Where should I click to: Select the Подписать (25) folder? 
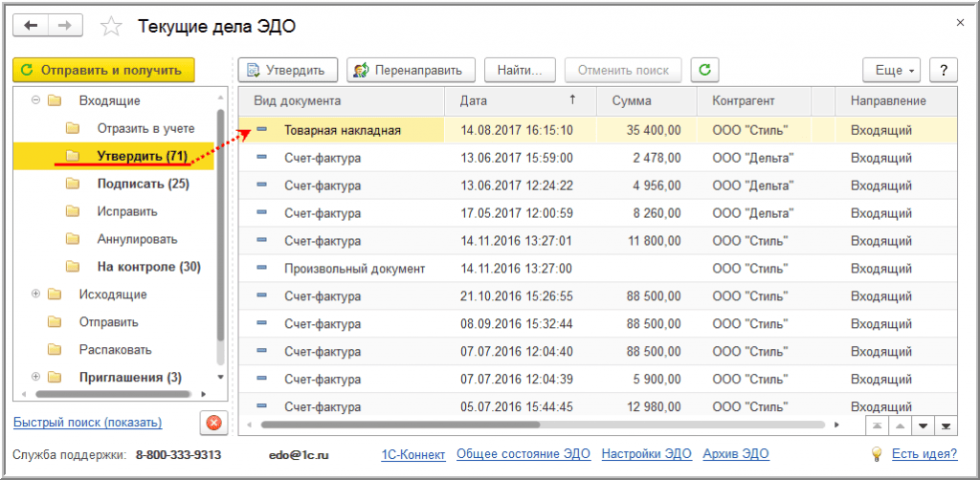143,184
